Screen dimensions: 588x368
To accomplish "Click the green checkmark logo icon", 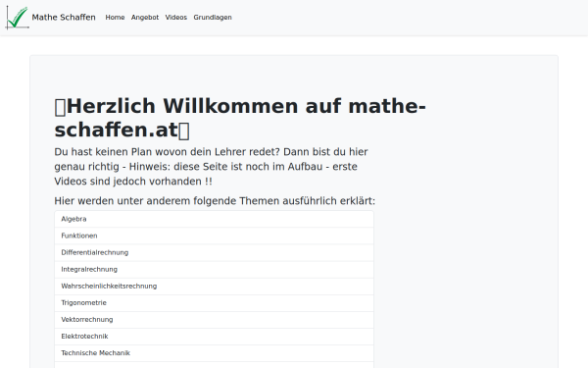I will tap(18, 18).
